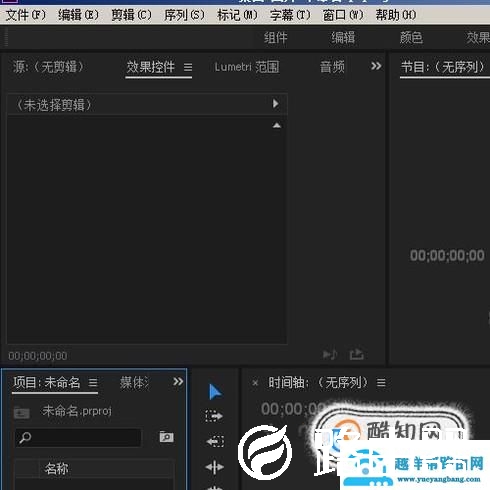The width and height of the screenshot is (490, 490).
Task: Click the 未命名.prproj project name
Action: coord(77,411)
